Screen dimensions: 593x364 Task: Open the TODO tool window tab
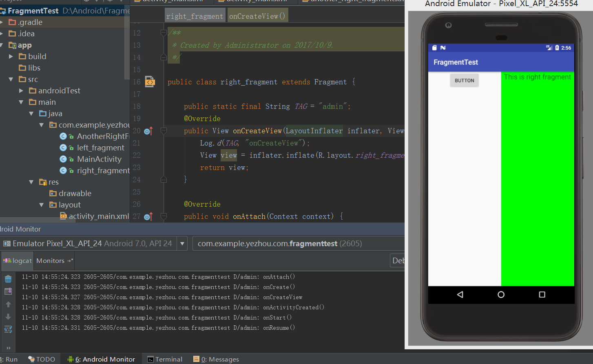click(42, 359)
